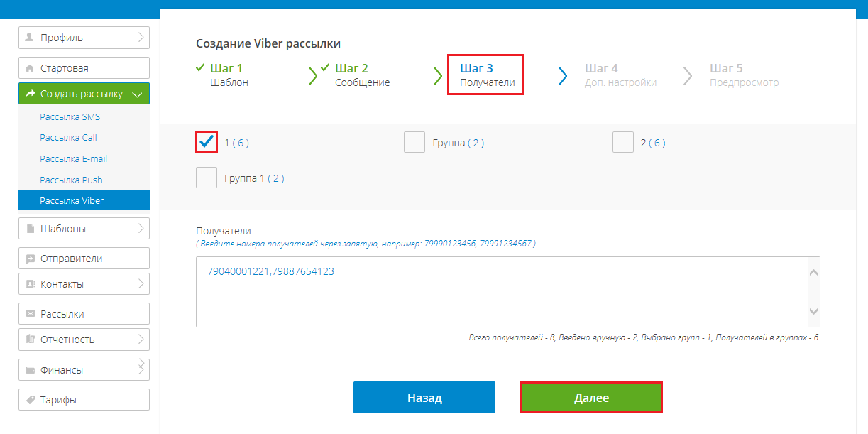Image resolution: width=868 pixels, height=434 pixels.
Task: Click the "2 ( 6 )" group label
Action: (x=653, y=143)
